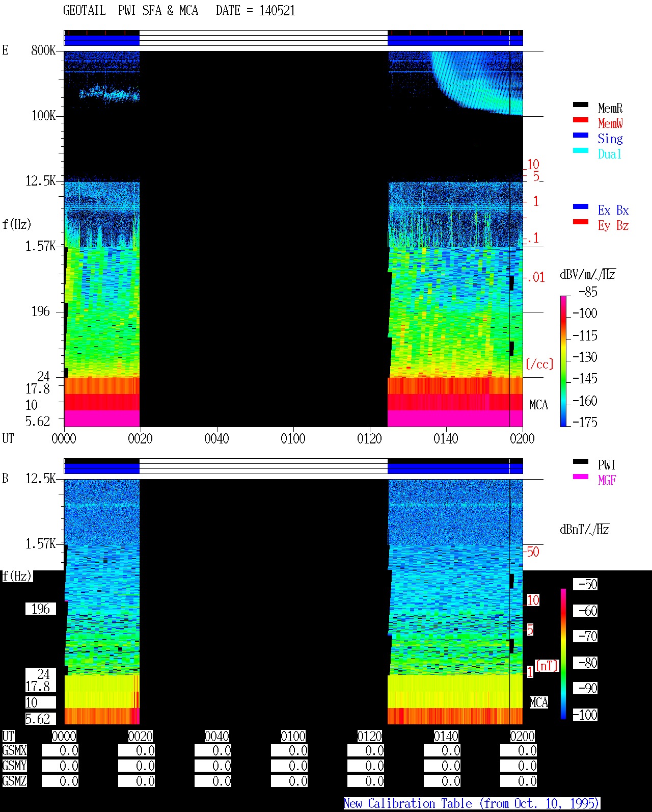Click the -175 color scale value

(585, 422)
